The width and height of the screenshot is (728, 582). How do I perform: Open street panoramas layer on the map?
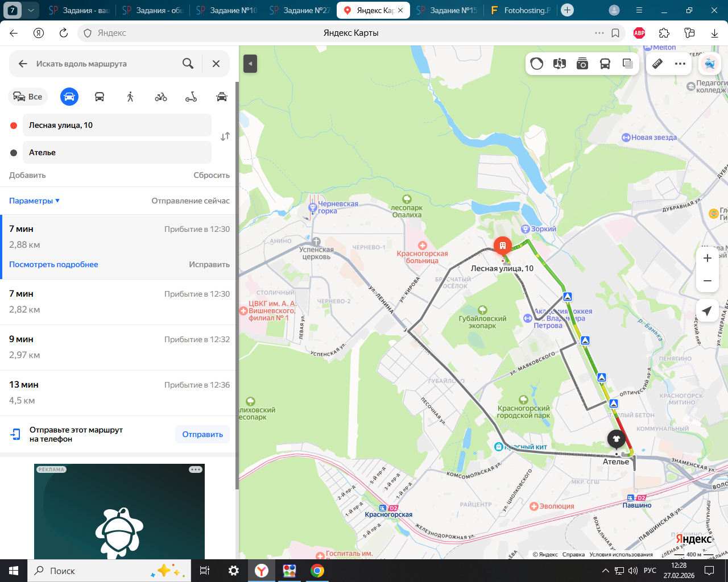tap(560, 64)
